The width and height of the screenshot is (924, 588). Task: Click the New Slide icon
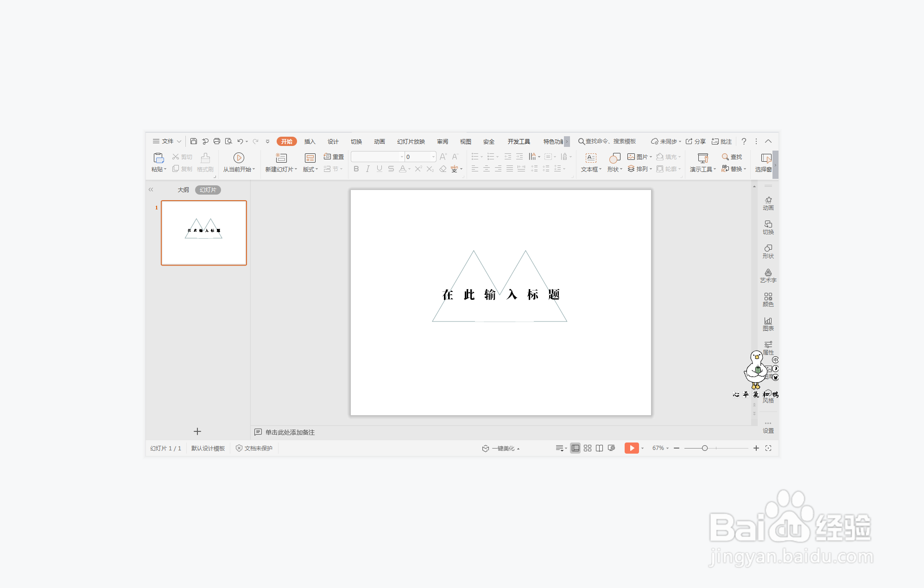[x=281, y=158]
